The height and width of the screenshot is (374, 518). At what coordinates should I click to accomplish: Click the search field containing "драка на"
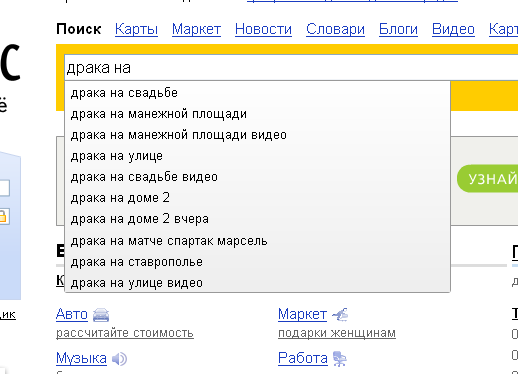coord(291,68)
